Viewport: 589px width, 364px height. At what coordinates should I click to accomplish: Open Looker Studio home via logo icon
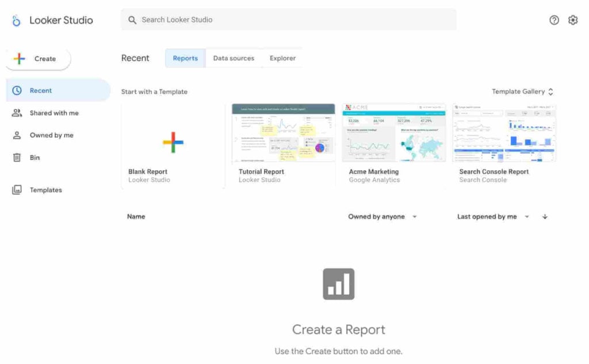[15, 20]
